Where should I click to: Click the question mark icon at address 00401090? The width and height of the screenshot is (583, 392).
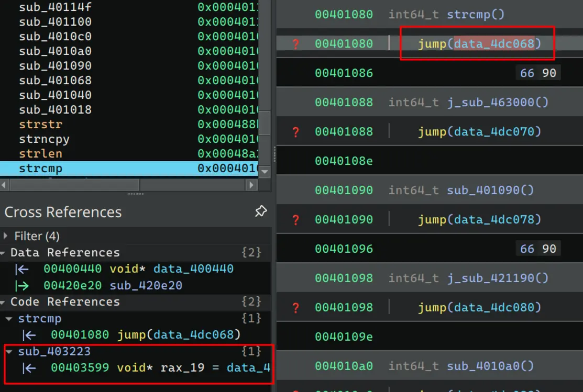pyautogui.click(x=295, y=220)
